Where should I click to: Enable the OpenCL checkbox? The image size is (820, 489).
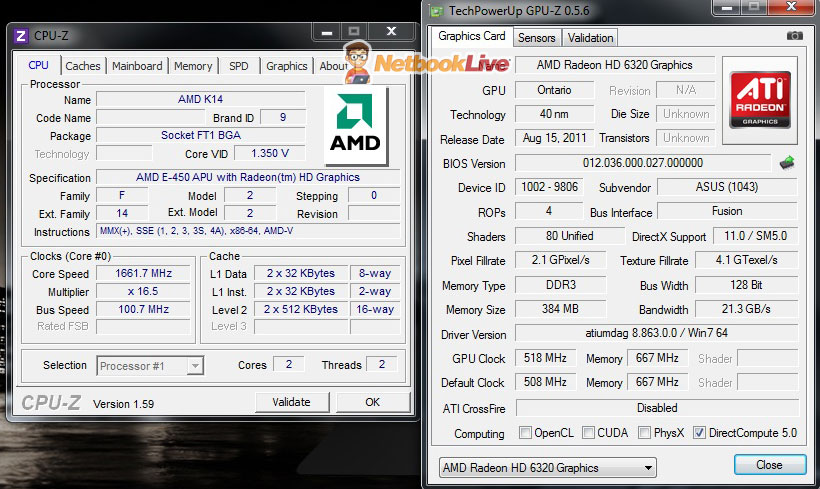coord(525,433)
